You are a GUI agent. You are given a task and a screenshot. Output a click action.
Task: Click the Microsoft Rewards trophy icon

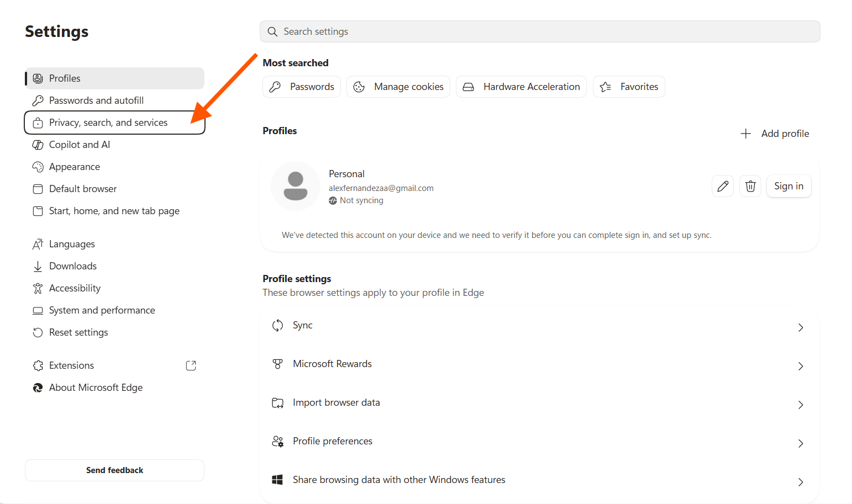277,364
